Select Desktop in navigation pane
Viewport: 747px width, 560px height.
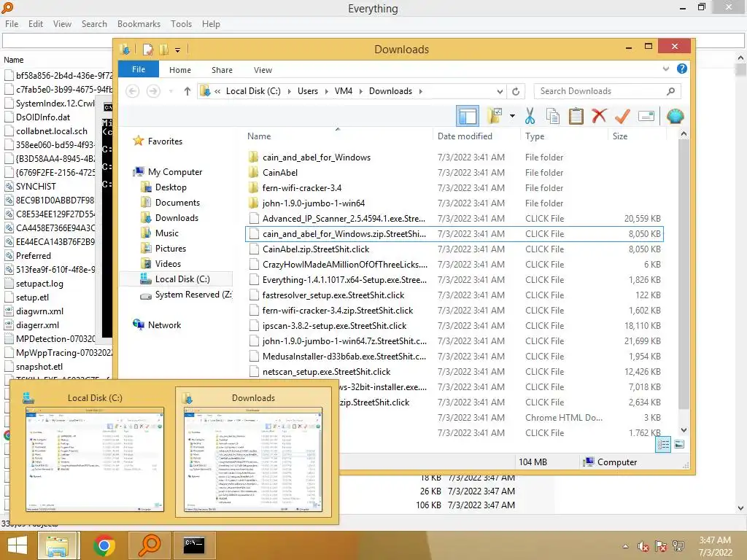coord(171,187)
